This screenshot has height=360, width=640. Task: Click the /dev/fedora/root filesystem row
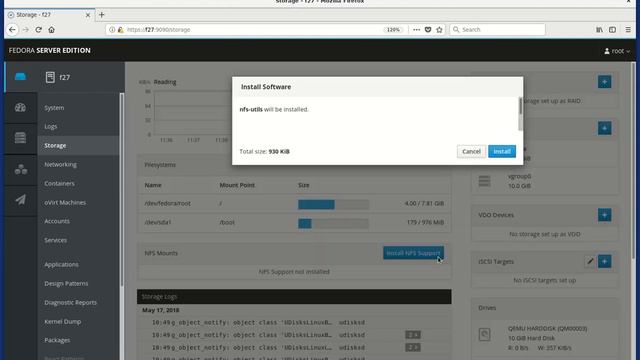click(294, 204)
